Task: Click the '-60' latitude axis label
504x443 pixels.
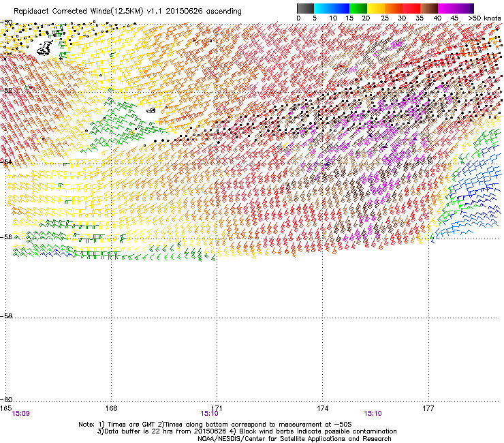Action: (x=6, y=399)
